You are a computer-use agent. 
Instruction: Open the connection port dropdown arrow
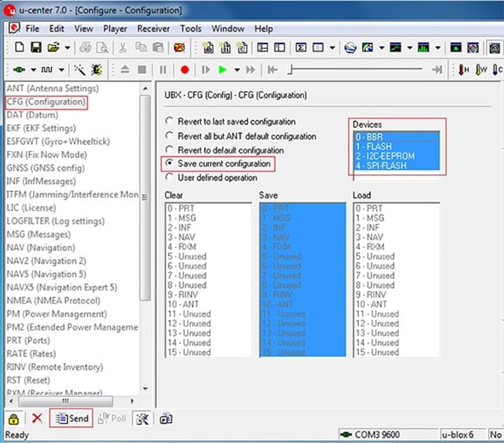(33, 70)
